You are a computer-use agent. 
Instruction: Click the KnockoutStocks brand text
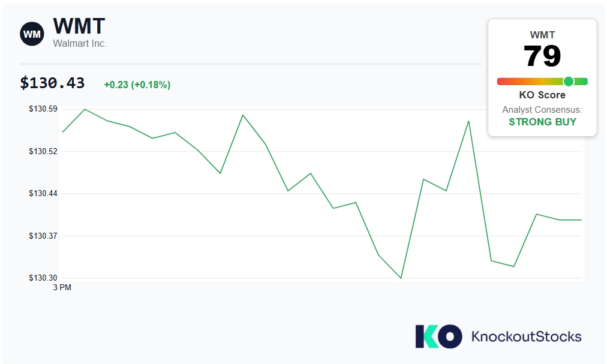point(526,336)
